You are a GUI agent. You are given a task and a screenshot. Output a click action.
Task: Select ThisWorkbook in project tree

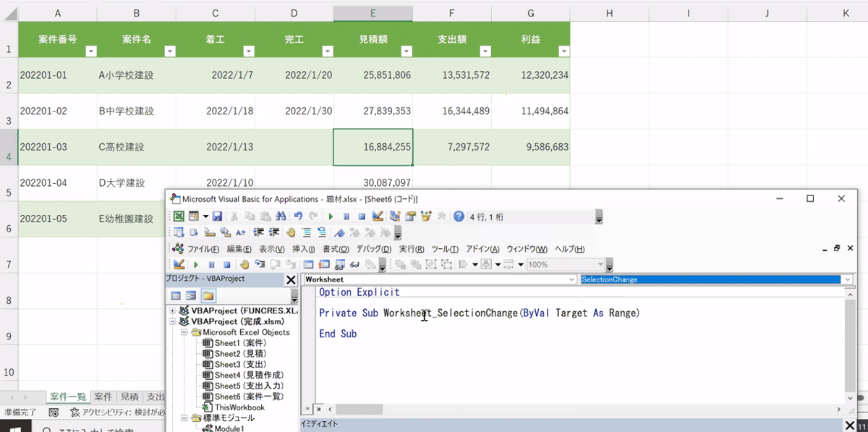click(234, 407)
